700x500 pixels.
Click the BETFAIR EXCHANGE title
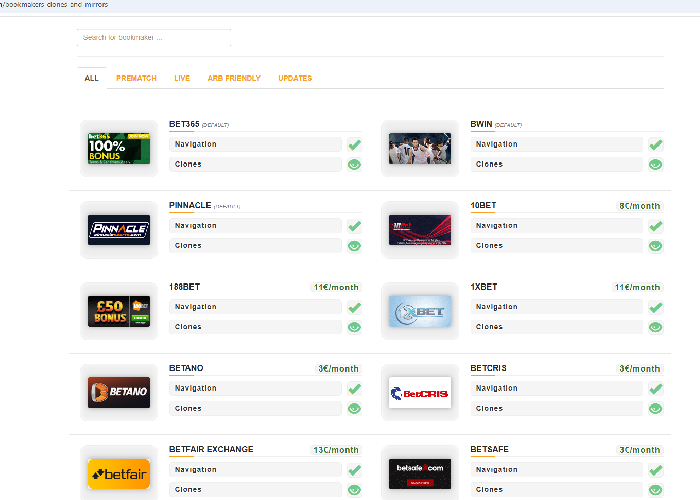[211, 449]
